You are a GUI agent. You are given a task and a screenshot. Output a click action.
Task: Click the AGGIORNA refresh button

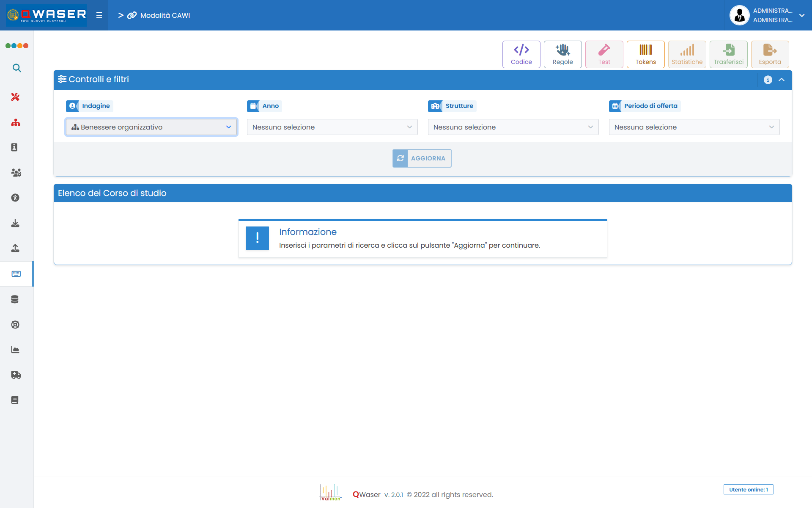click(422, 158)
